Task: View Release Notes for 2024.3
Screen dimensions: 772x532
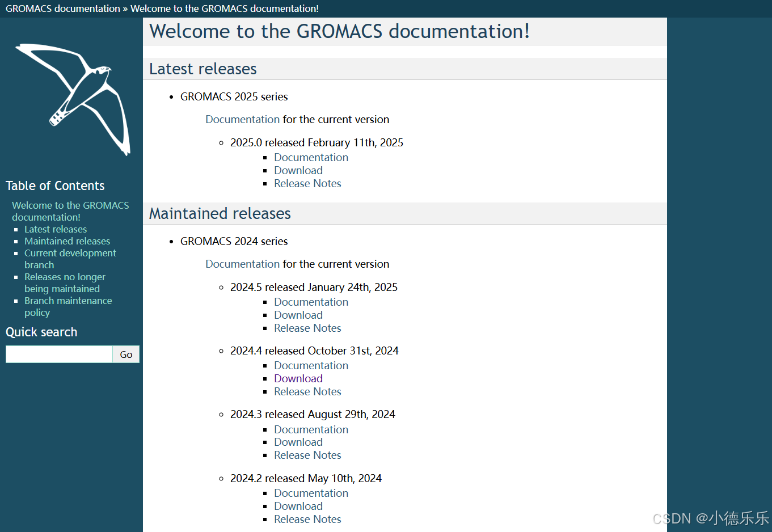Action: tap(307, 455)
